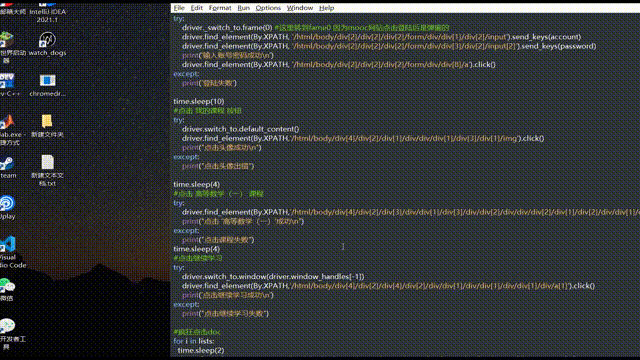Open the Help menu

(326, 8)
